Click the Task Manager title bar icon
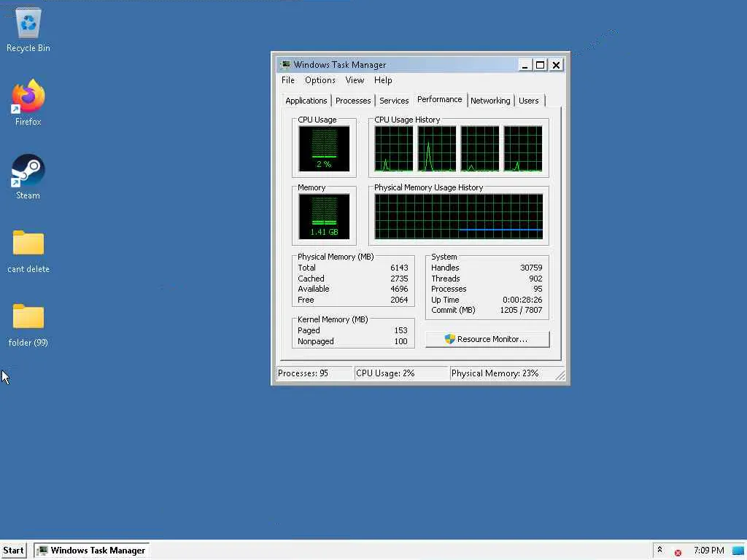Image resolution: width=747 pixels, height=560 pixels. click(285, 64)
